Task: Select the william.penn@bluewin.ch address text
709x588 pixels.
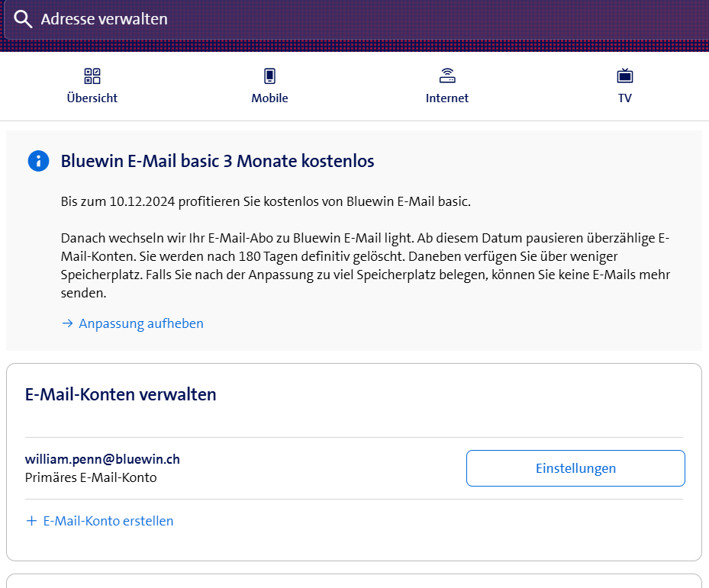Action: 102,459
